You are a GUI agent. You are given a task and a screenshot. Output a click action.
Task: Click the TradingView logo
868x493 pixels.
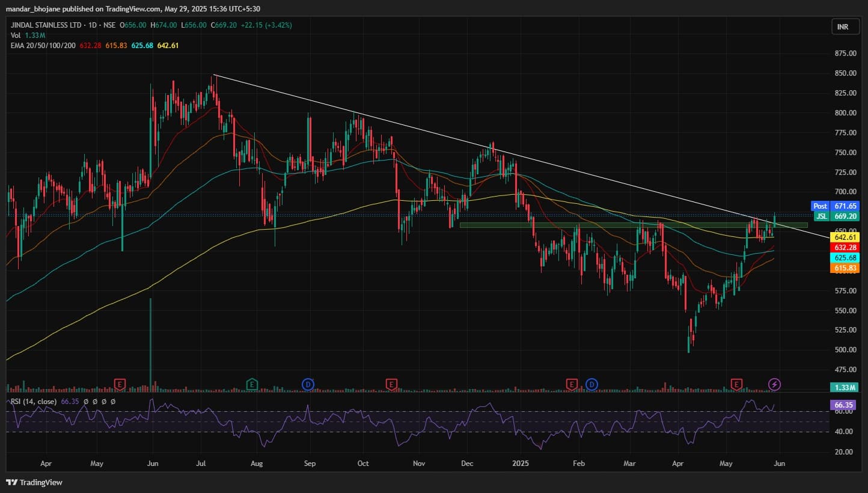point(34,482)
